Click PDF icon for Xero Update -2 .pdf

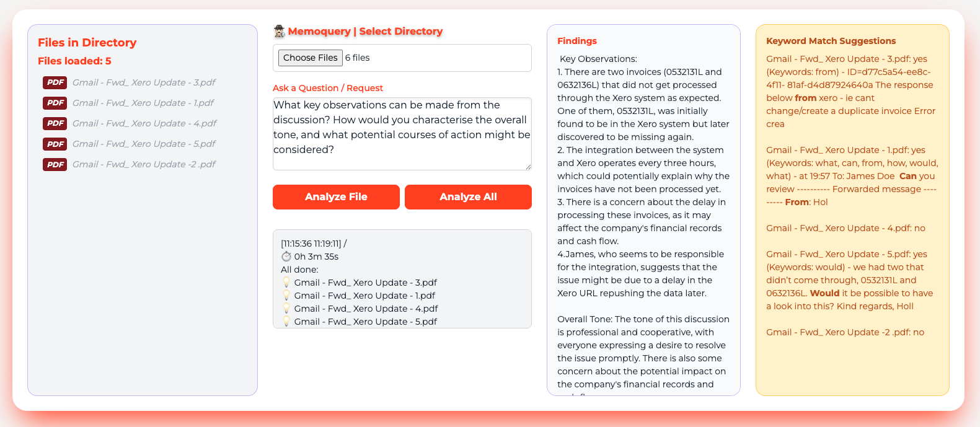point(55,164)
